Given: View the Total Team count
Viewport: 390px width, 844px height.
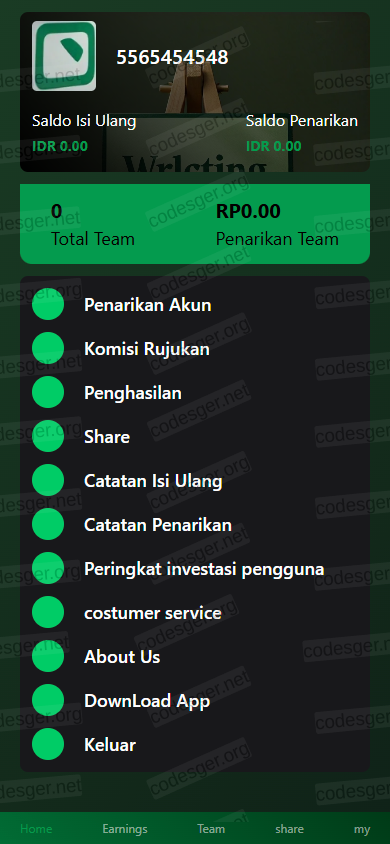Looking at the screenshot, I should click(x=56, y=212).
